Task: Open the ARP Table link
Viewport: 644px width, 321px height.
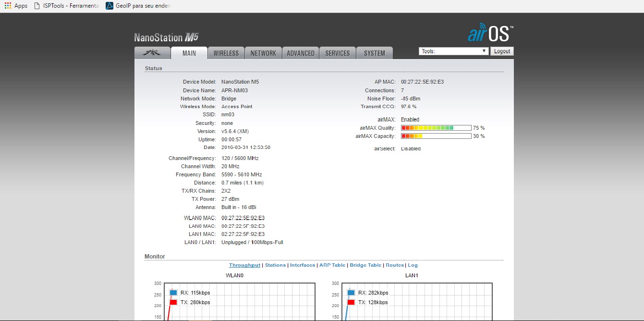Action: coord(332,265)
